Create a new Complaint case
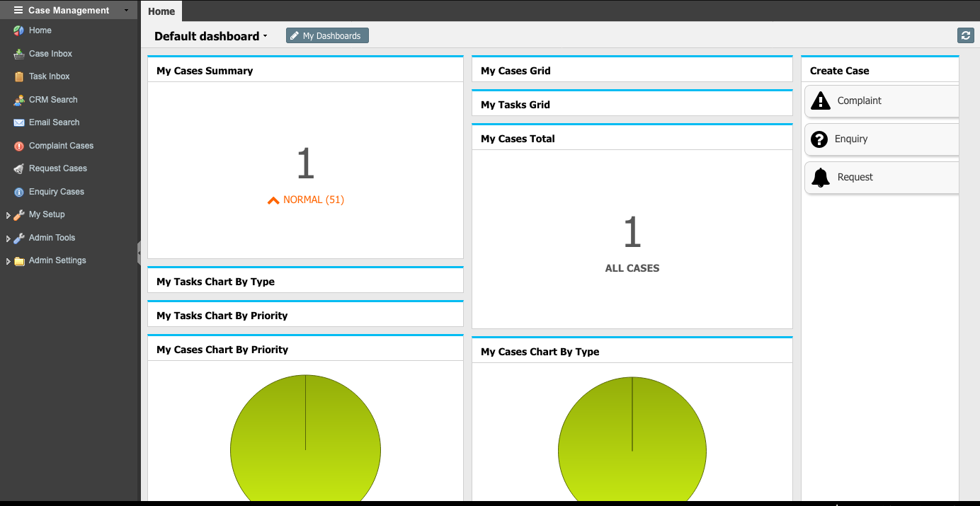Viewport: 980px width, 506px height. 882,100
